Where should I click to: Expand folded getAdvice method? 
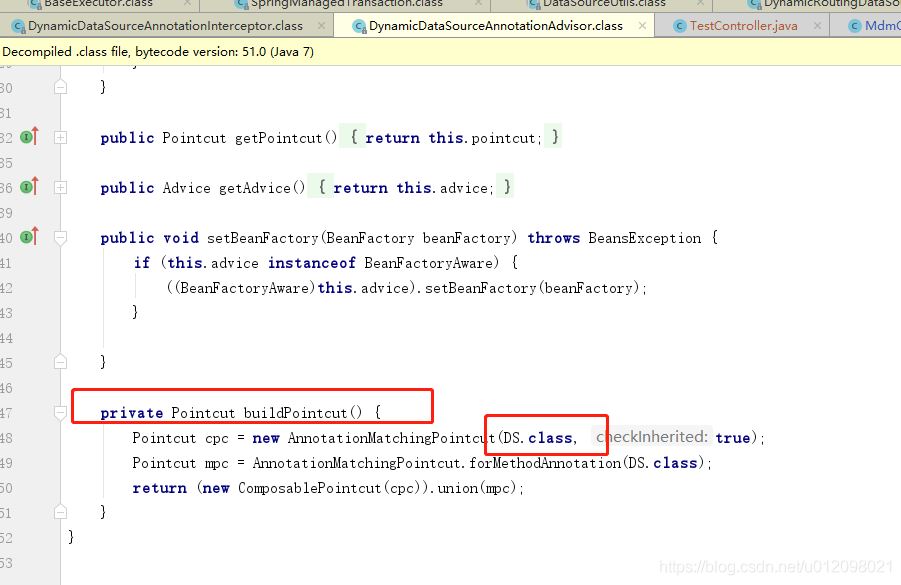pyautogui.click(x=60, y=187)
